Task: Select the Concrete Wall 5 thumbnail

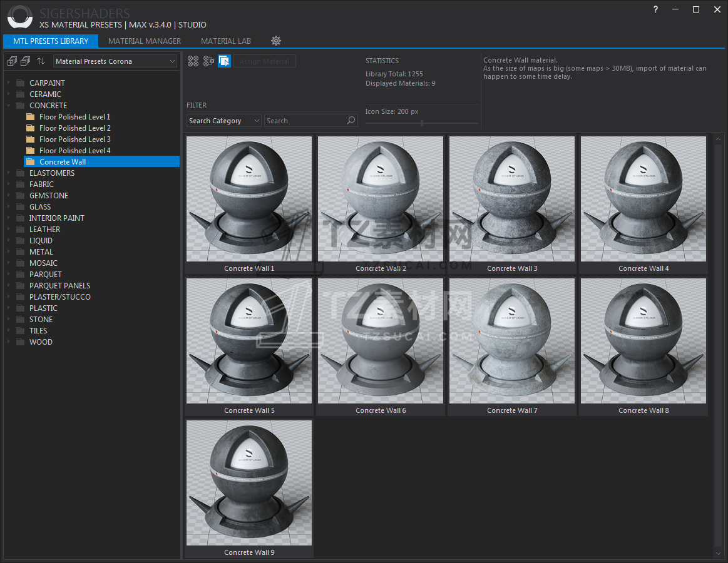Action: click(249, 341)
